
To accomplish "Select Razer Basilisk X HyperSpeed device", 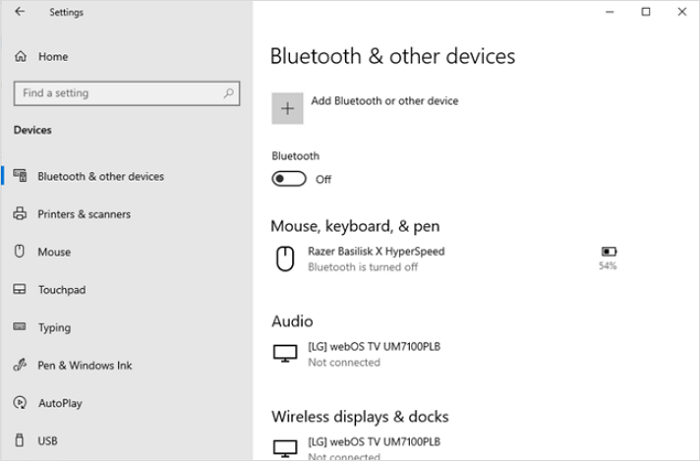I will click(376, 252).
